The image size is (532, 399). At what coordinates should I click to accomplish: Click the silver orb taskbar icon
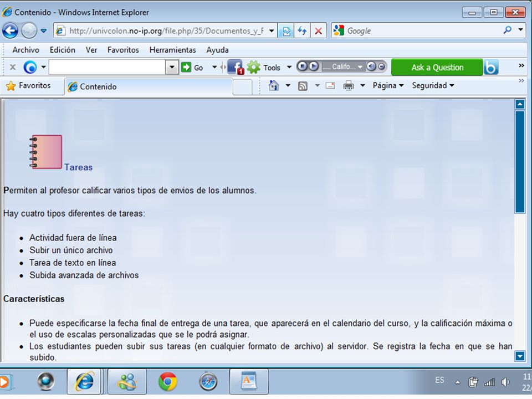46,382
